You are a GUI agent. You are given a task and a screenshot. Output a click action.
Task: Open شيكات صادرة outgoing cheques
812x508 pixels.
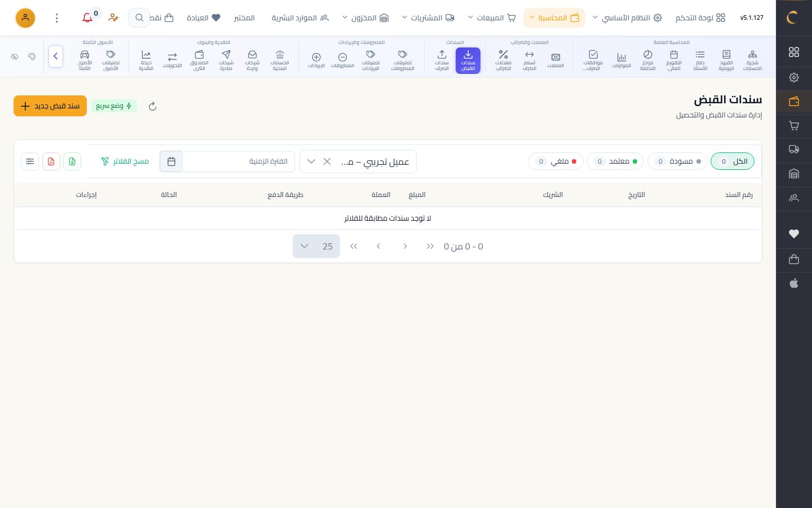click(x=226, y=60)
